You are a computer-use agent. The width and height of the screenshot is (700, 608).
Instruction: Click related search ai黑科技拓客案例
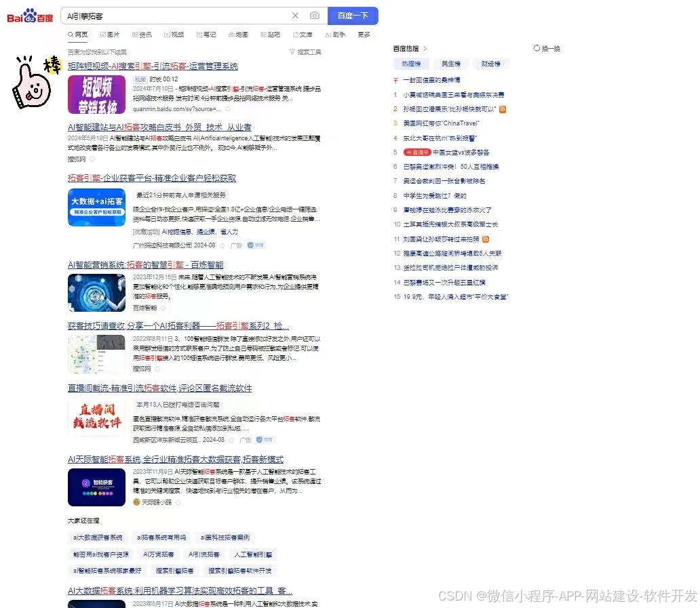pos(225,538)
